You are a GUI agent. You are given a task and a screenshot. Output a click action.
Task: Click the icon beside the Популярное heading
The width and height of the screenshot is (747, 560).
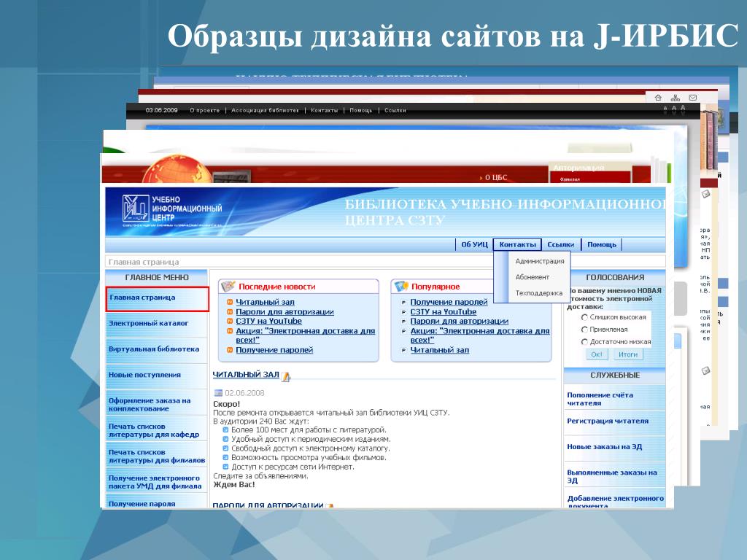[x=401, y=286]
